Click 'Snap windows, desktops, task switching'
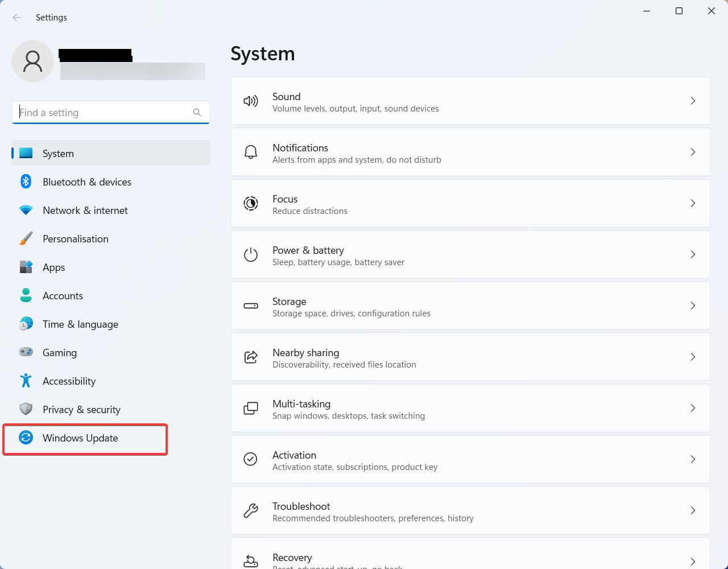 349,416
